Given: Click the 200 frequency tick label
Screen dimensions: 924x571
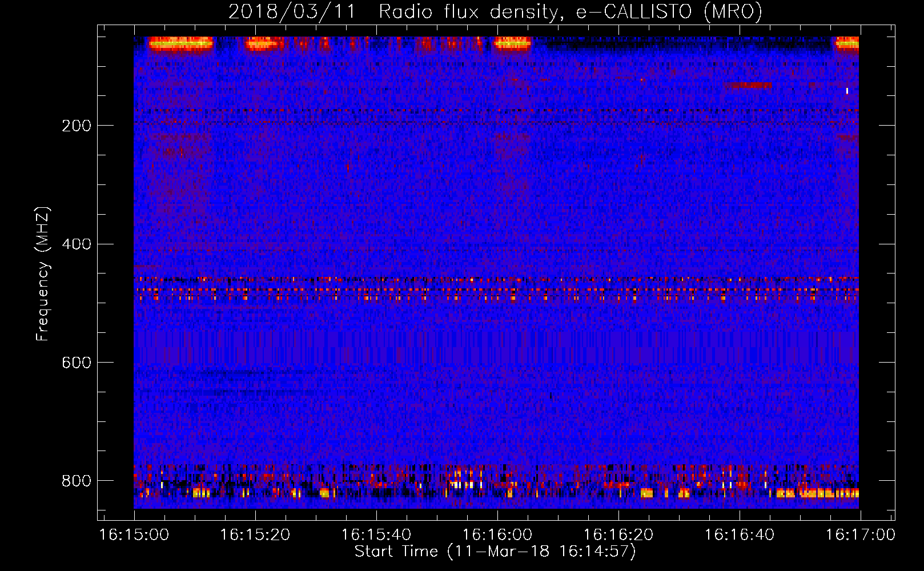Looking at the screenshot, I should point(77,126).
